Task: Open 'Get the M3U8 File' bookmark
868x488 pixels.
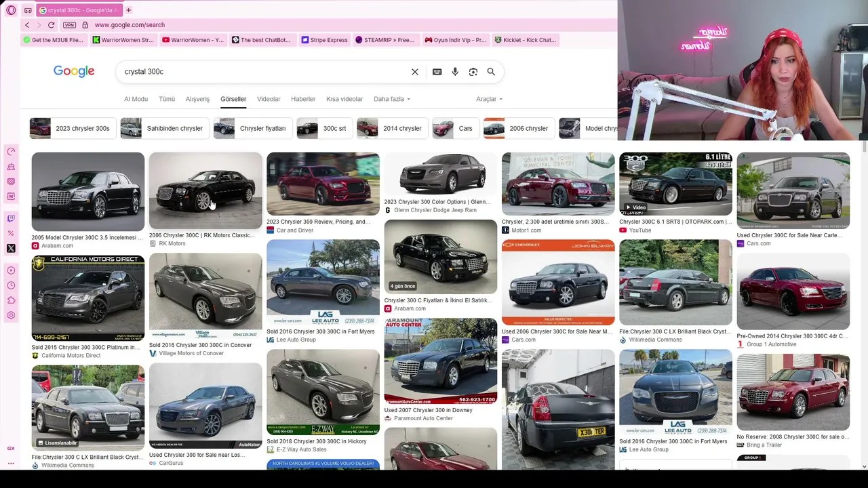Action: point(53,40)
